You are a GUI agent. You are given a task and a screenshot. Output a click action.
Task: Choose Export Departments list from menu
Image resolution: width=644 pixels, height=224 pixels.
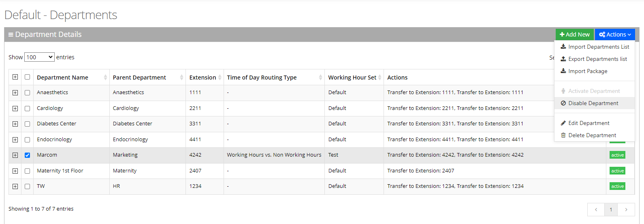[597, 59]
